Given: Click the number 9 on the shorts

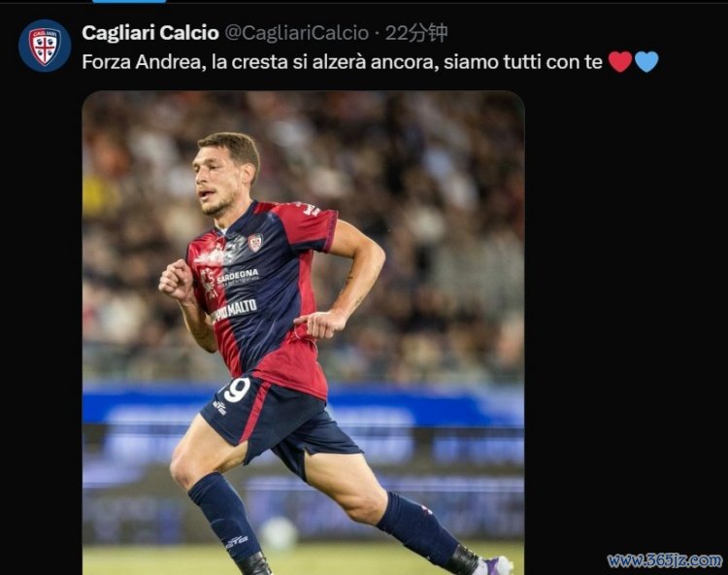Looking at the screenshot, I should pyautogui.click(x=237, y=389).
